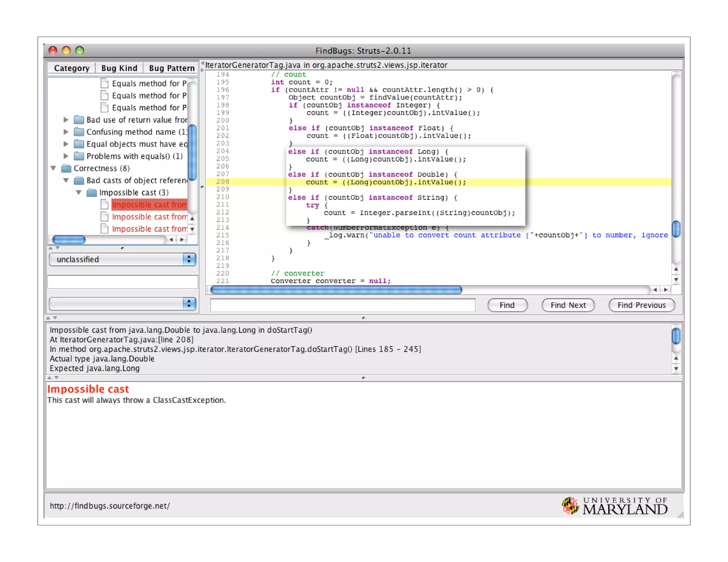Screen dimensions: 728x562
Task: Click the Confusing method name folder icon
Action: point(79,132)
